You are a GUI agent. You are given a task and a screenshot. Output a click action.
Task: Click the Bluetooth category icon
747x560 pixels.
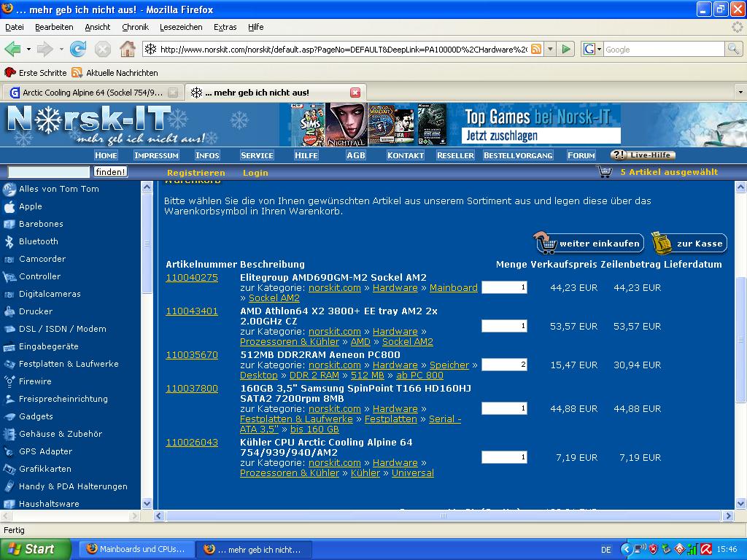(9, 241)
